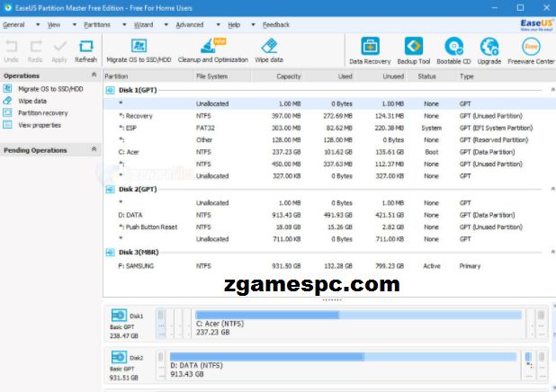Viewport: 556px width, 392px height.
Task: Collapse the Pending Operations panel
Action: click(x=94, y=149)
